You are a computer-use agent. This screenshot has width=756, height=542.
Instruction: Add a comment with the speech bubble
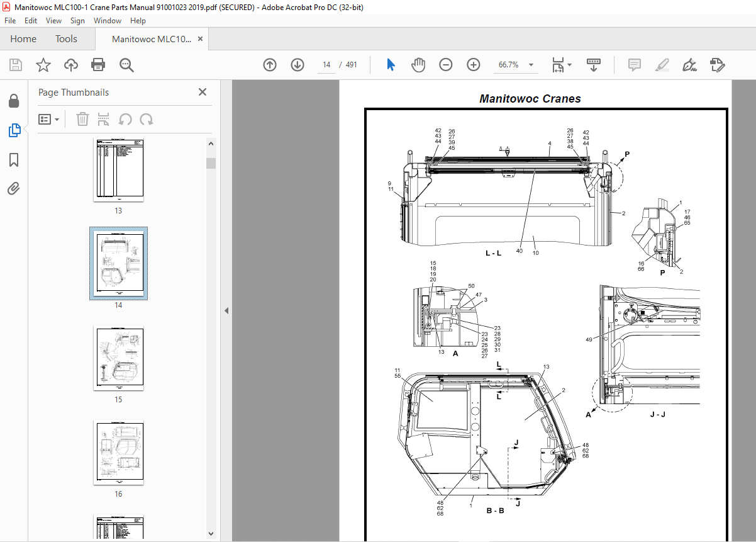point(634,65)
